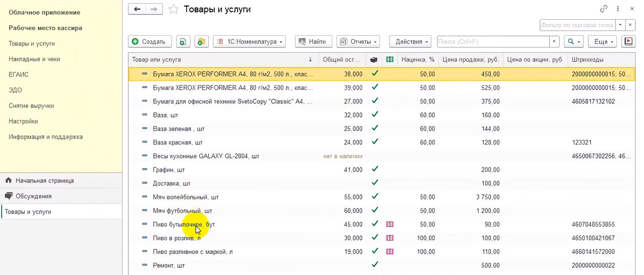This screenshot has height=275, width=644.
Task: Click the green marking icon column header
Action: pos(390,60)
